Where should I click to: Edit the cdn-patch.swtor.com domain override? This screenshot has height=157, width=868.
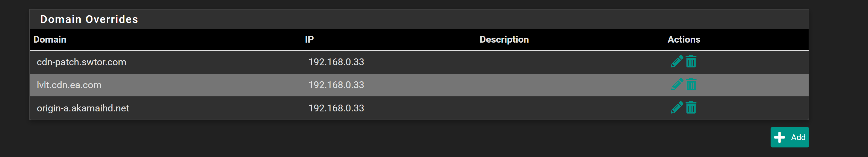(x=677, y=61)
